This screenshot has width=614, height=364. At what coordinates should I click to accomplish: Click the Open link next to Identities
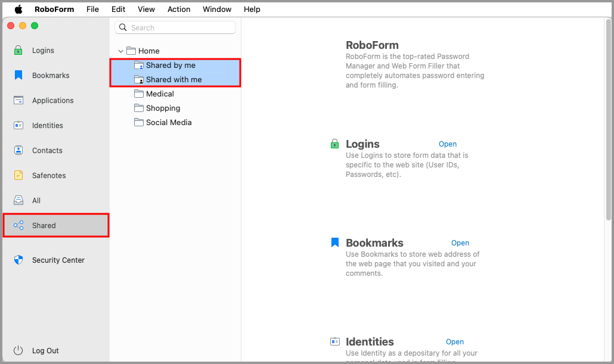[x=455, y=342]
